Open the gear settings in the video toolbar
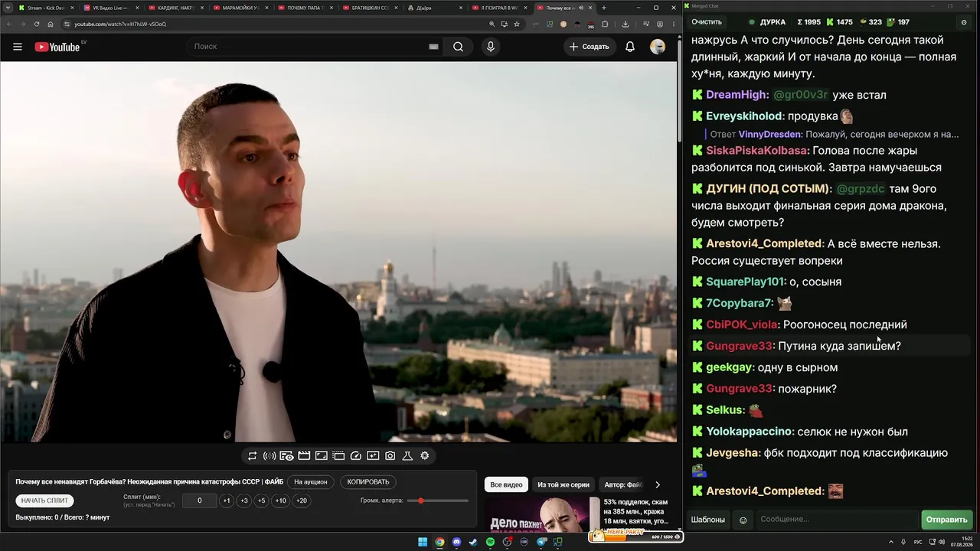The width and height of the screenshot is (980, 551). point(425,456)
